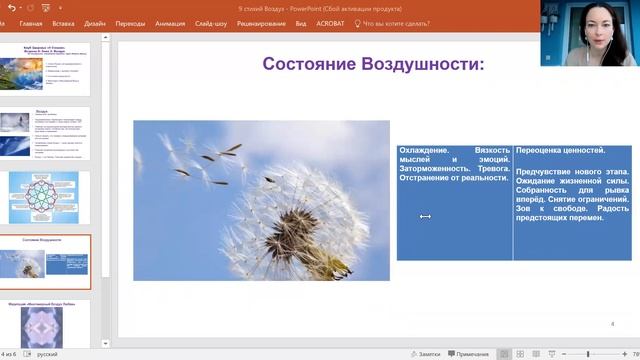Select the Воздух slide thumbnail with two photos
Image resolution: width=640 pixels, height=360 pixels.
click(x=44, y=133)
